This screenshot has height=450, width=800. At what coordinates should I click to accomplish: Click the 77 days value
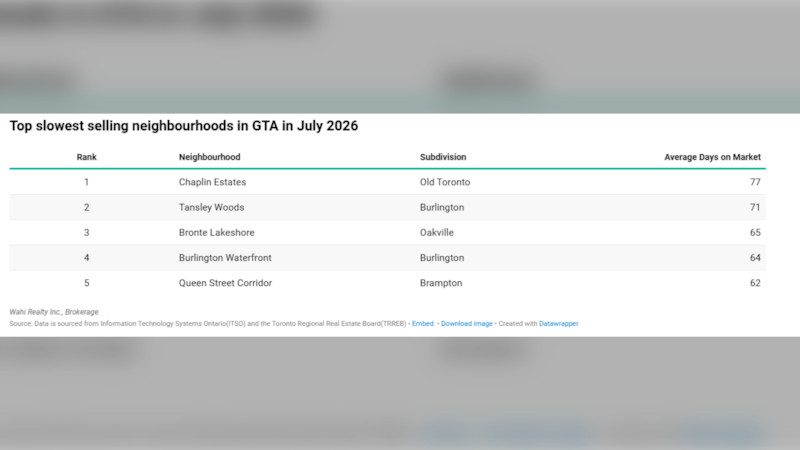point(755,182)
